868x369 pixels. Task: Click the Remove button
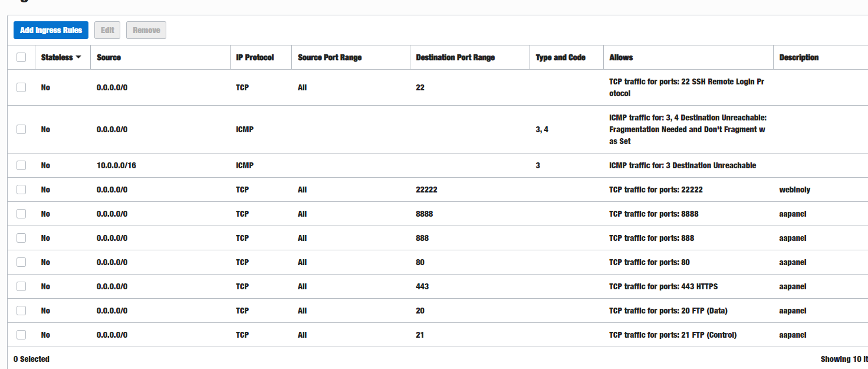point(146,30)
